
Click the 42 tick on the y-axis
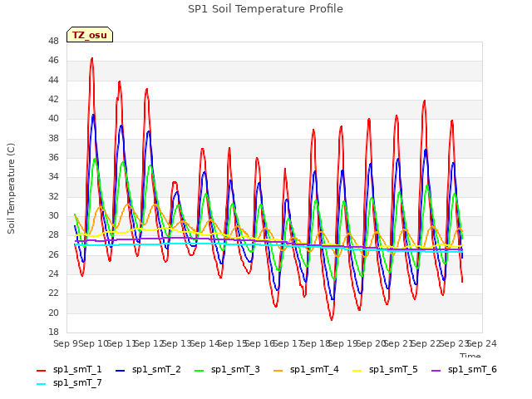point(53,99)
